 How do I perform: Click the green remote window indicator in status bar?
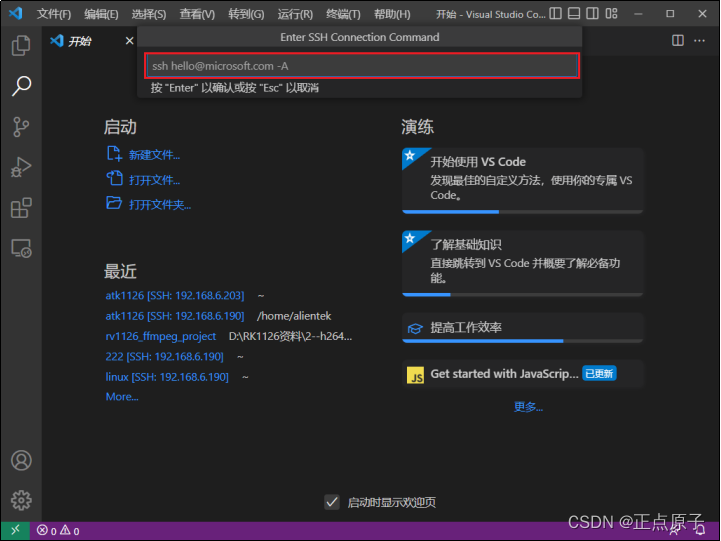[x=15, y=530]
